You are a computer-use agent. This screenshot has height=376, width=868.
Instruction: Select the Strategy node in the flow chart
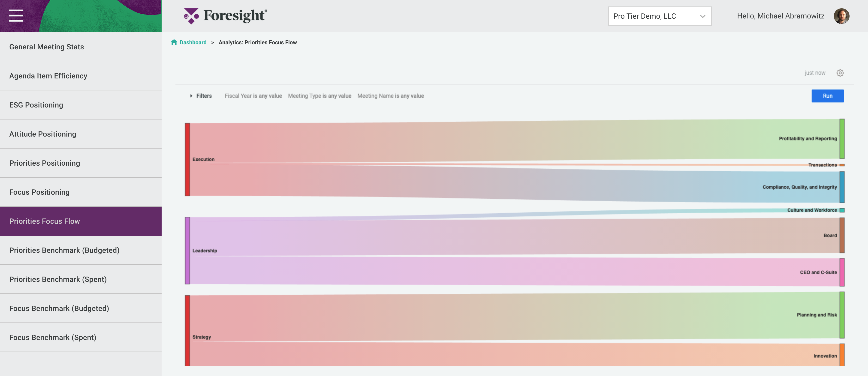[x=188, y=337]
